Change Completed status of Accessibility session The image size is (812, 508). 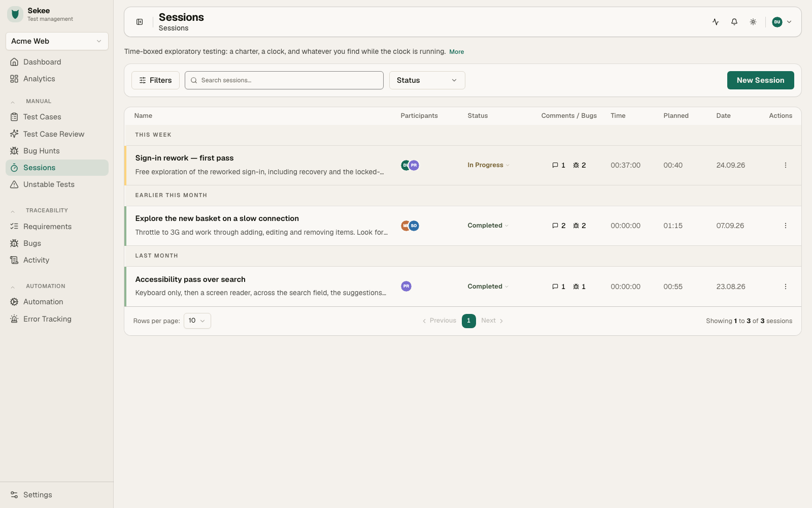point(488,287)
